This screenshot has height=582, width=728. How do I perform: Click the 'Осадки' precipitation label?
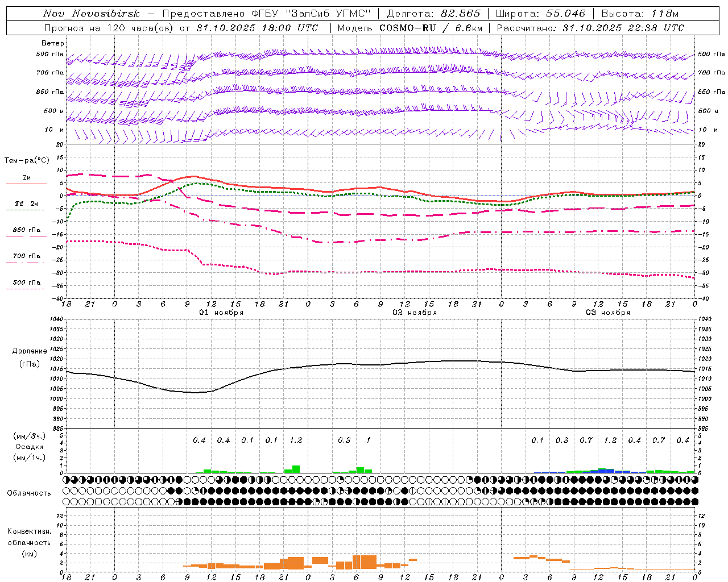coord(29,447)
